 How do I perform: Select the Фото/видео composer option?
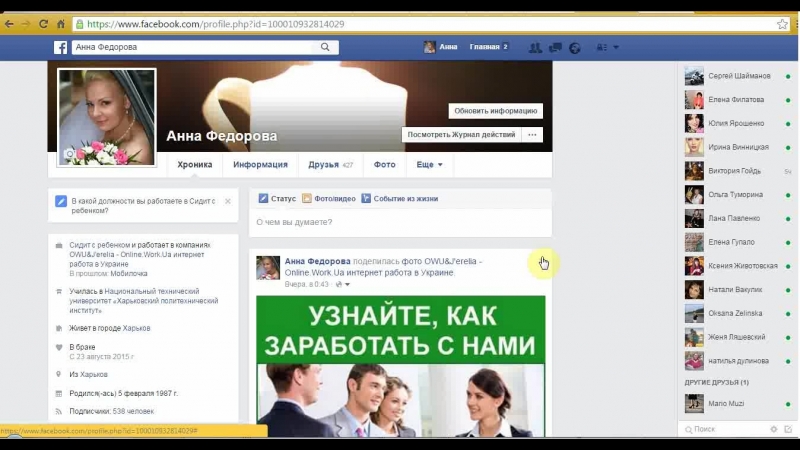pos(329,198)
